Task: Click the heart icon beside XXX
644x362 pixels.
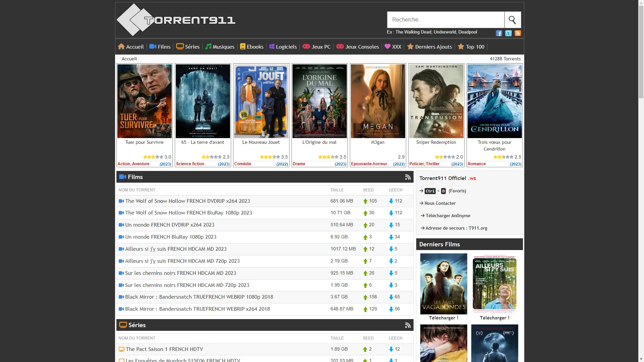Action: pyautogui.click(x=388, y=47)
